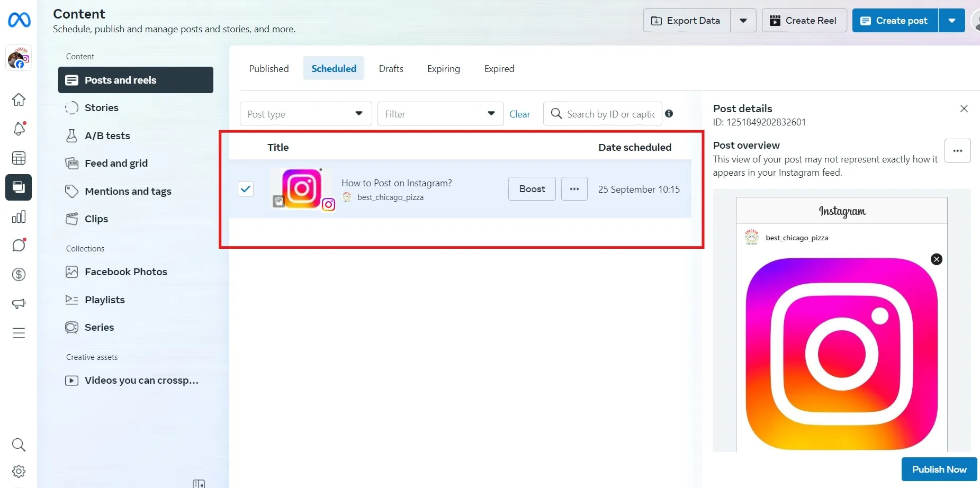Open Series collection

[x=136, y=327]
